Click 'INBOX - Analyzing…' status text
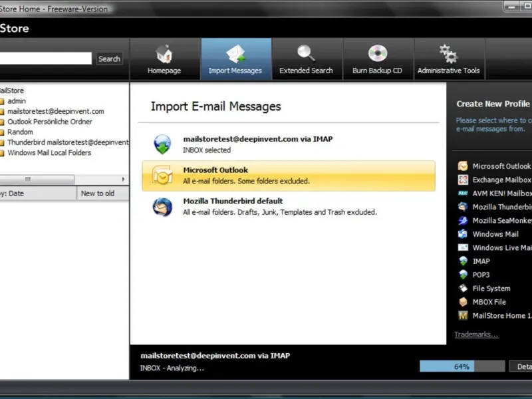 (x=172, y=368)
